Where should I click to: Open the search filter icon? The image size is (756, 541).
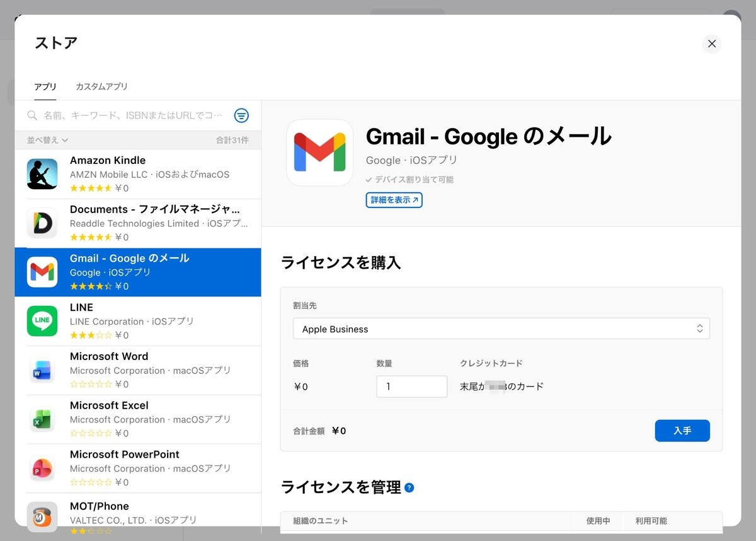241,115
